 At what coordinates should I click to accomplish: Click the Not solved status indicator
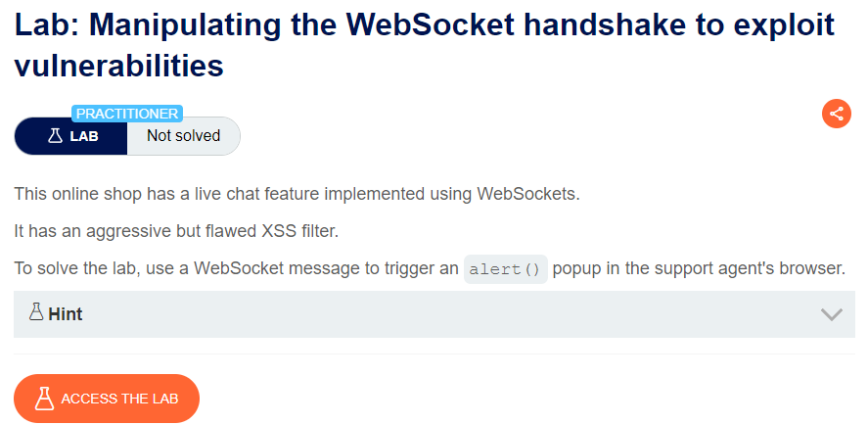tap(183, 136)
